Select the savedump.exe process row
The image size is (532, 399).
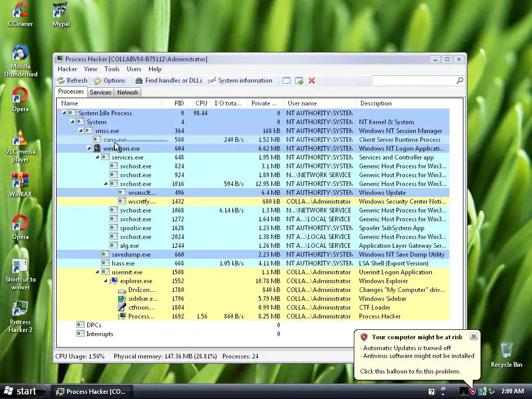coord(253,254)
